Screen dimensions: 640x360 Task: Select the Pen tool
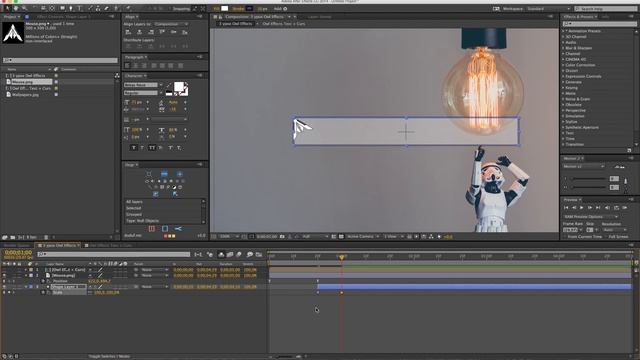pyautogui.click(x=71, y=8)
